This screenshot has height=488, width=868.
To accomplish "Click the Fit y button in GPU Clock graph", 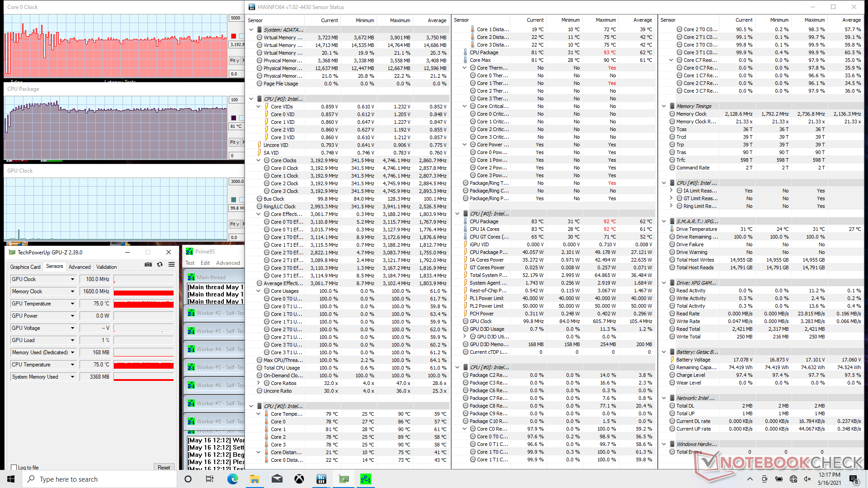I will tap(235, 224).
